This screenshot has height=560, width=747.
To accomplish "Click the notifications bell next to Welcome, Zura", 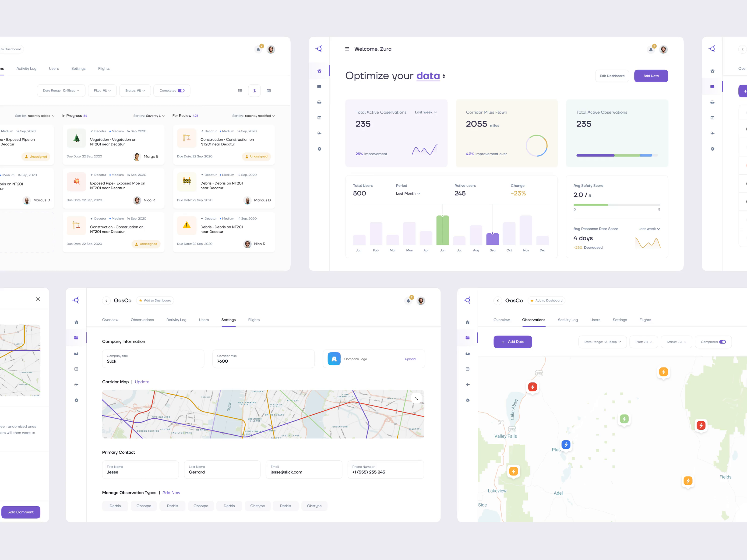I will (651, 49).
